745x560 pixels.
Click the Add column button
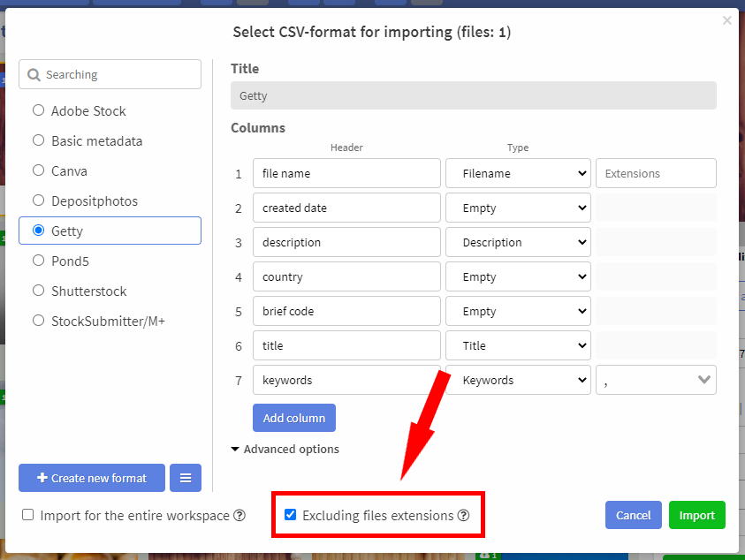[294, 418]
